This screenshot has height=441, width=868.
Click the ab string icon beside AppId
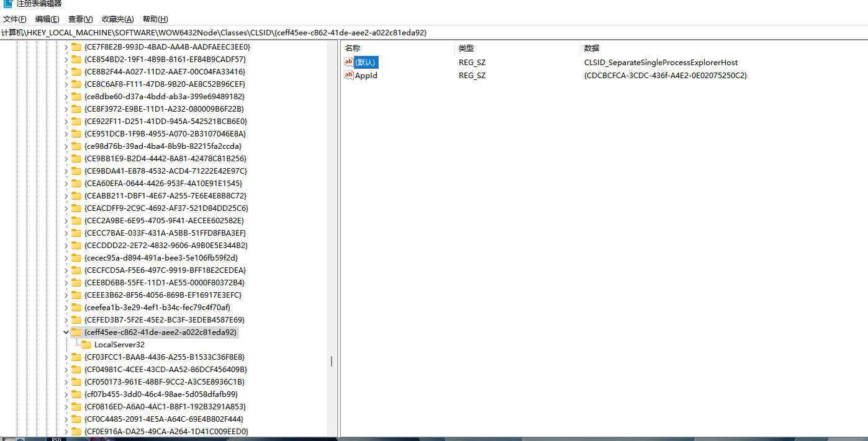(x=348, y=75)
